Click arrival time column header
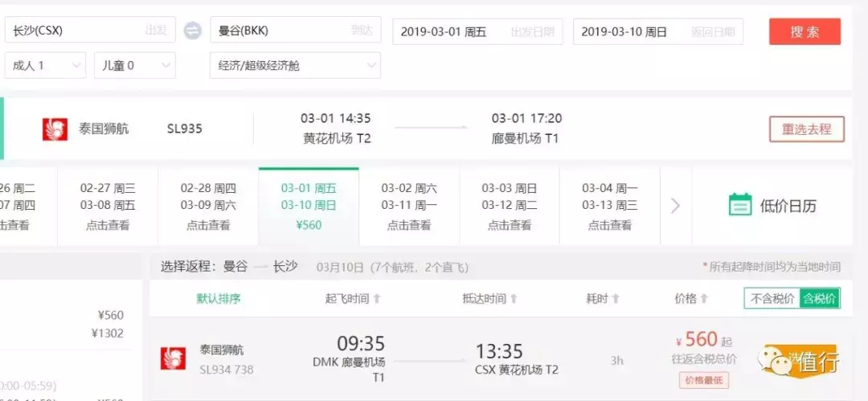The height and width of the screenshot is (401, 868). coord(485,299)
